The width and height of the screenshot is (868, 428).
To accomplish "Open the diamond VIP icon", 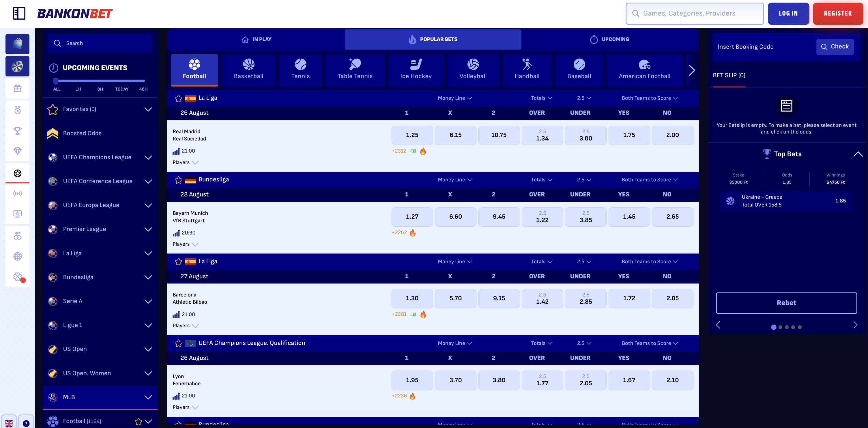I will 18,151.
